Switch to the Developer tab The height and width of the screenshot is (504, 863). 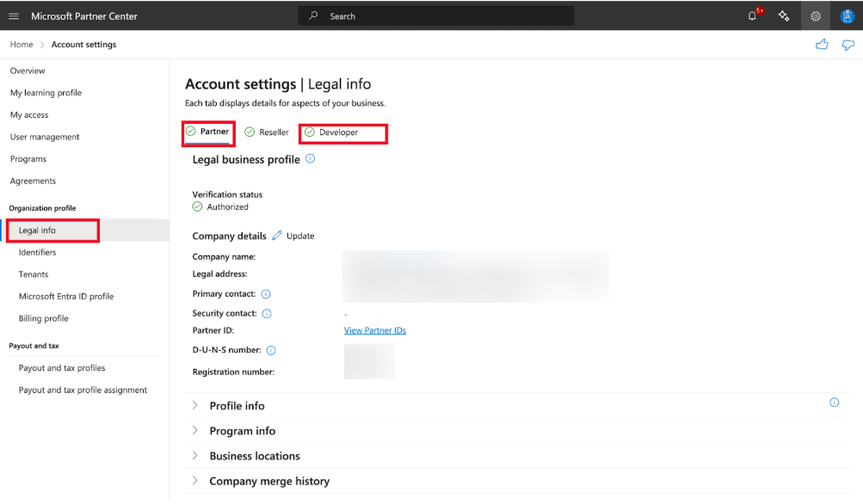(x=332, y=132)
